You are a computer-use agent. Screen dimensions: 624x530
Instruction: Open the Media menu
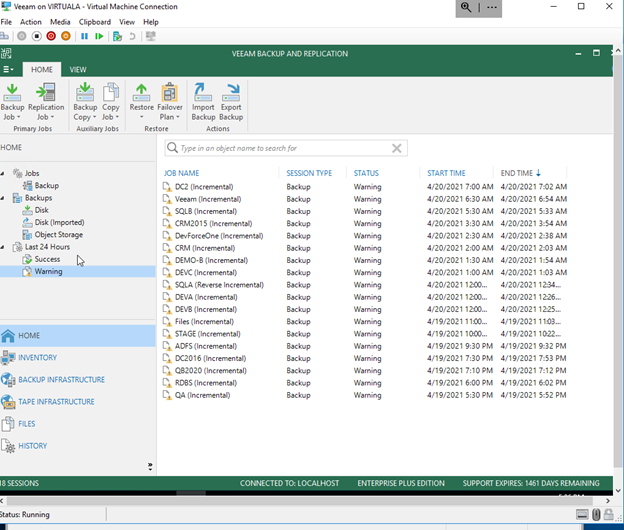click(60, 22)
